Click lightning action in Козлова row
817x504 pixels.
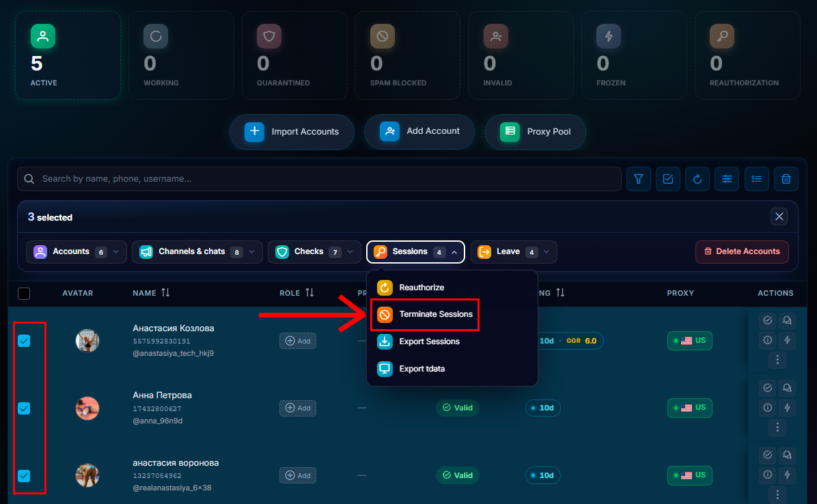tap(788, 340)
